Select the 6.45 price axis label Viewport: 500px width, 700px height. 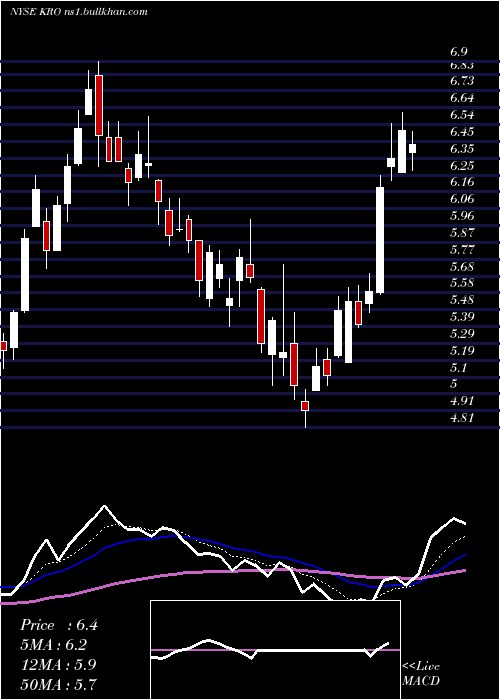coord(462,132)
